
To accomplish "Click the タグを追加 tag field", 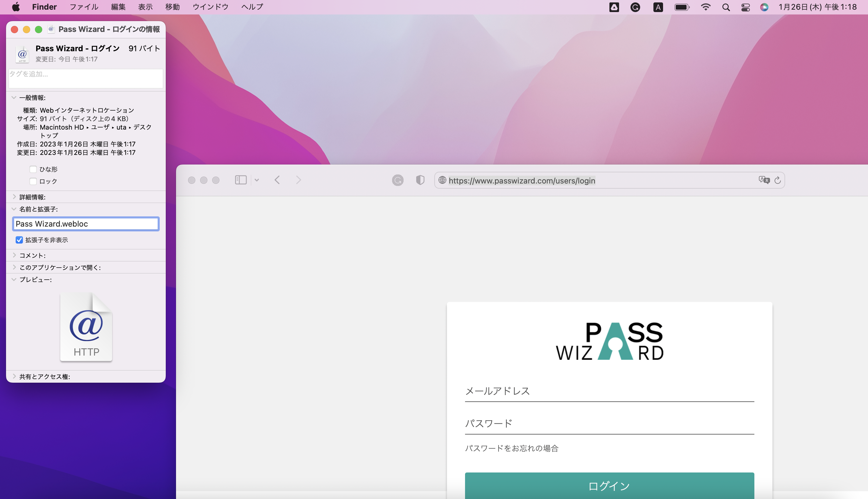I will point(86,78).
